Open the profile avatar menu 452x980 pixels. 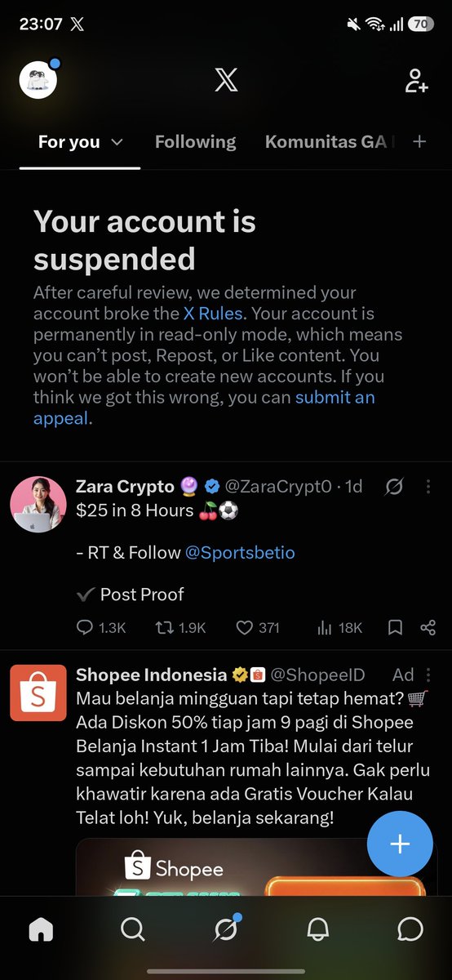tap(38, 79)
